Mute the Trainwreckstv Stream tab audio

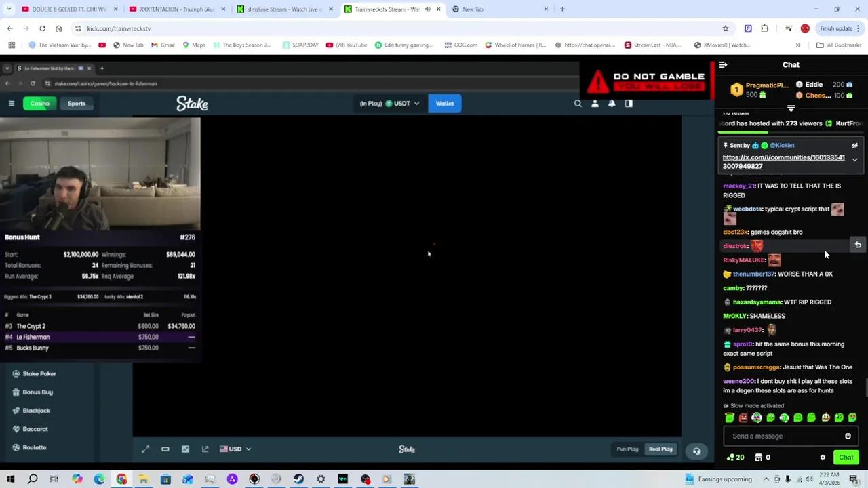[427, 9]
